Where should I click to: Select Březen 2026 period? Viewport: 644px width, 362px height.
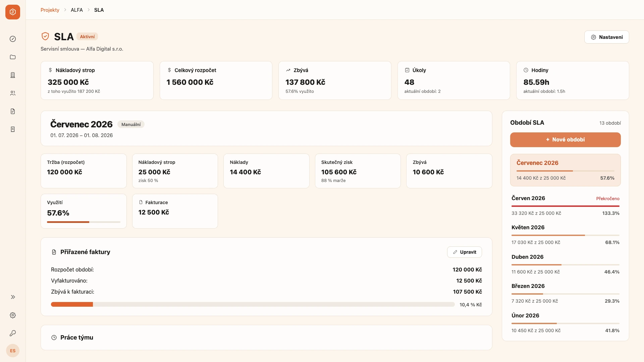click(565, 293)
